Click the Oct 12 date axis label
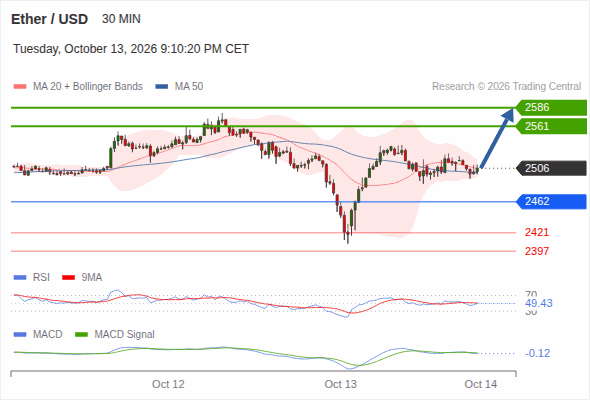The width and height of the screenshot is (590, 400). point(168,384)
